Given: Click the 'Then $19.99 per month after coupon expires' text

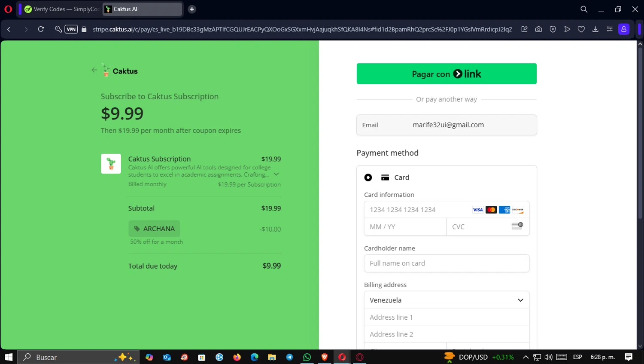Looking at the screenshot, I should 171,131.
